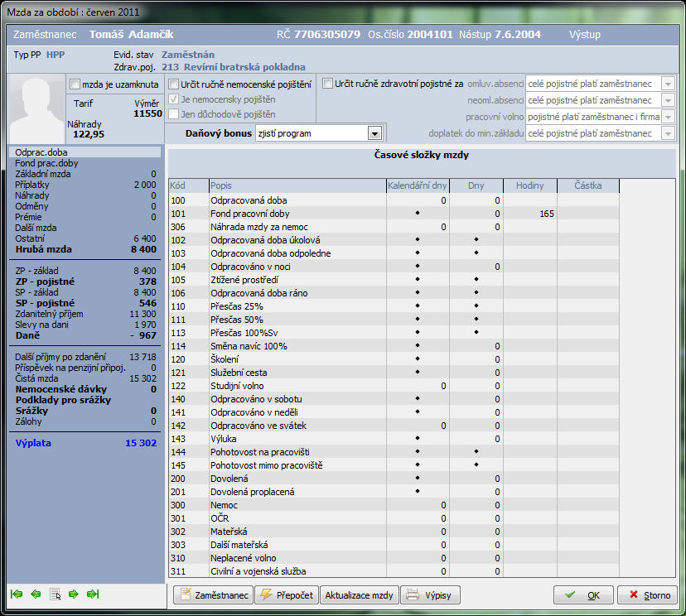Check 'Určit ručně nemocenské pojištění'

174,84
